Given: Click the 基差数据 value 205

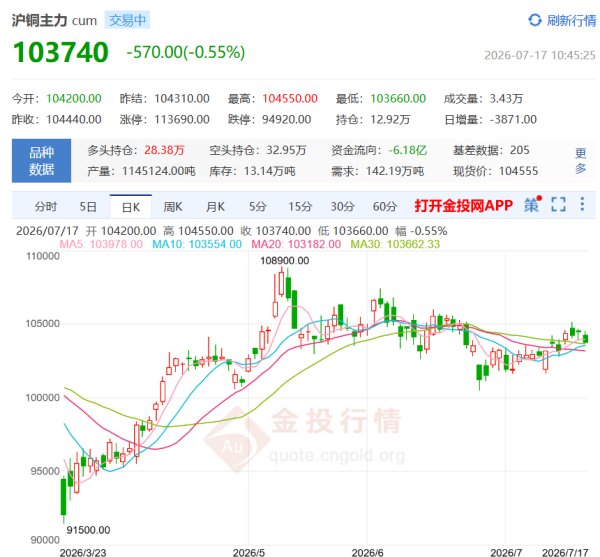Looking at the screenshot, I should (x=520, y=150).
